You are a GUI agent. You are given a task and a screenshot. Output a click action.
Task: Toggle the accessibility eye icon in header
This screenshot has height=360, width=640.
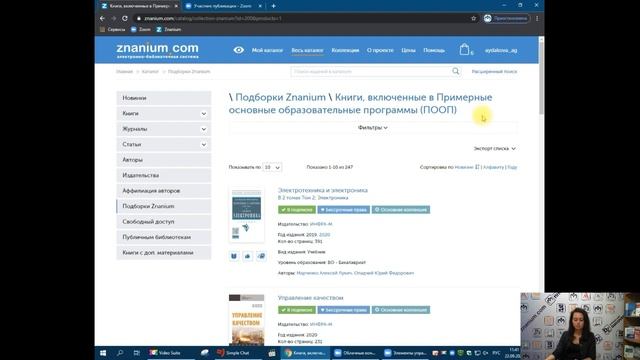239,50
